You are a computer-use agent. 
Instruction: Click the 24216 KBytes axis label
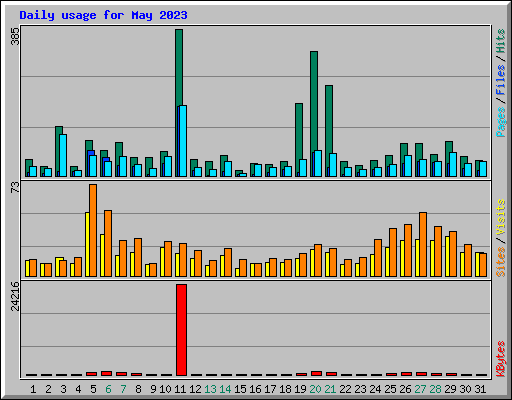(15, 296)
